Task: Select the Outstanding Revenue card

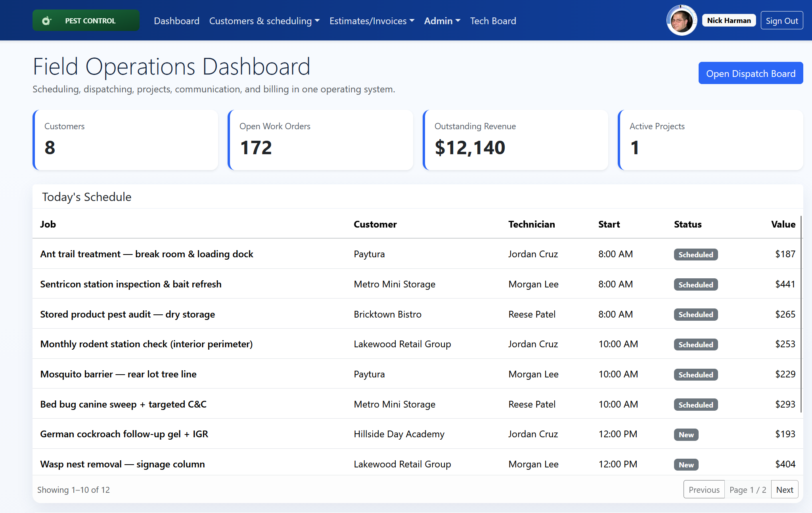Action: point(515,140)
